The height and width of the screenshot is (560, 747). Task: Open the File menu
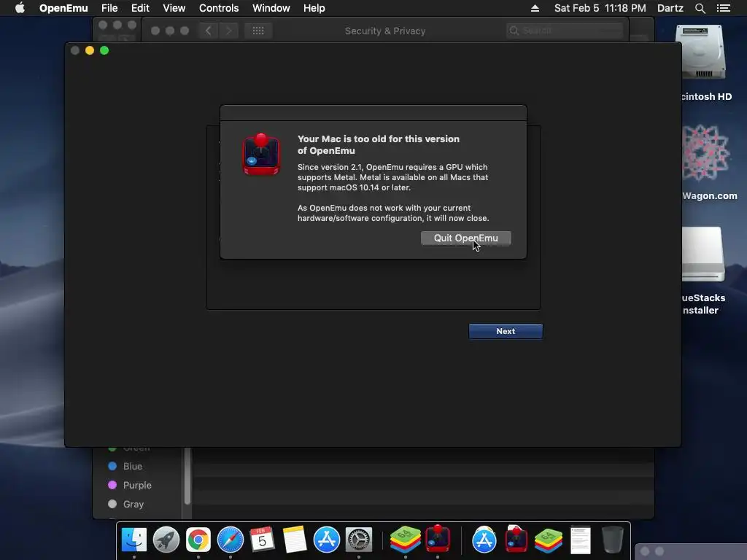(109, 8)
